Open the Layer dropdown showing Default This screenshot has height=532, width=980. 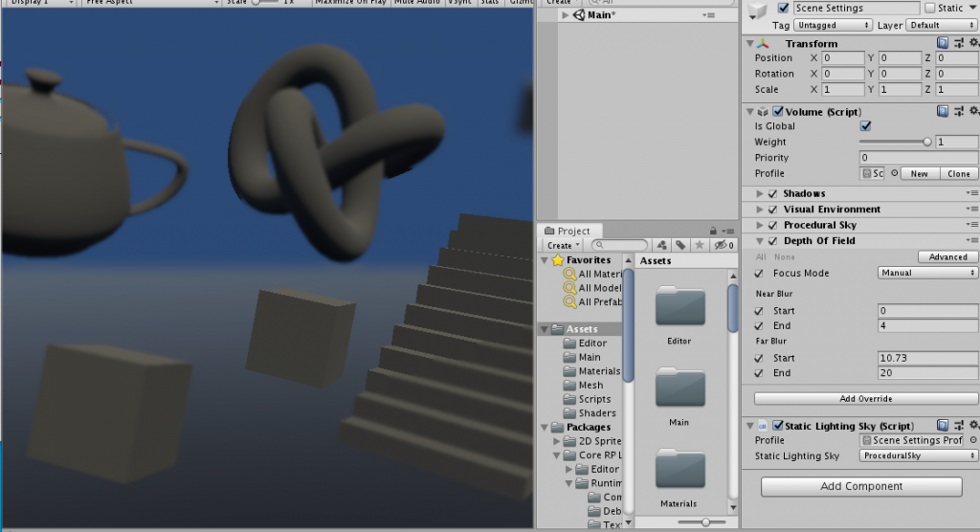coord(942,25)
